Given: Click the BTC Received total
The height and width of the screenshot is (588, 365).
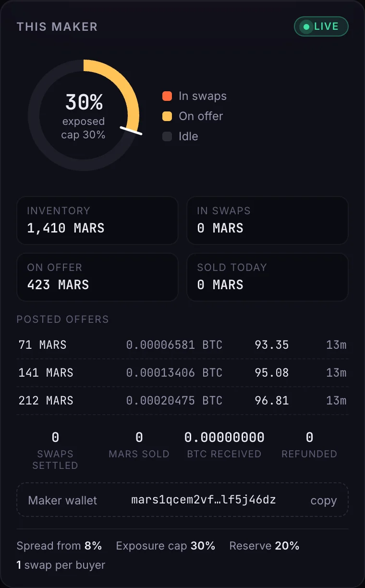Looking at the screenshot, I should (x=224, y=444).
